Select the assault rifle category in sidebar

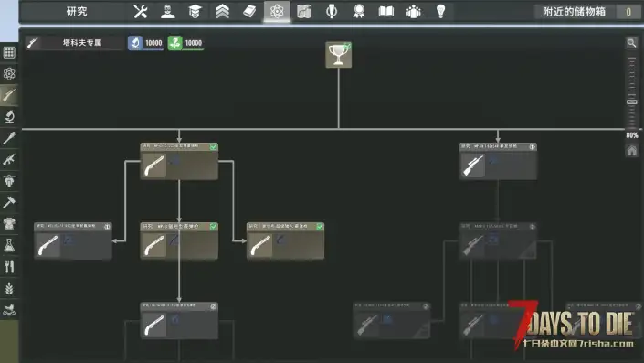tap(9, 159)
